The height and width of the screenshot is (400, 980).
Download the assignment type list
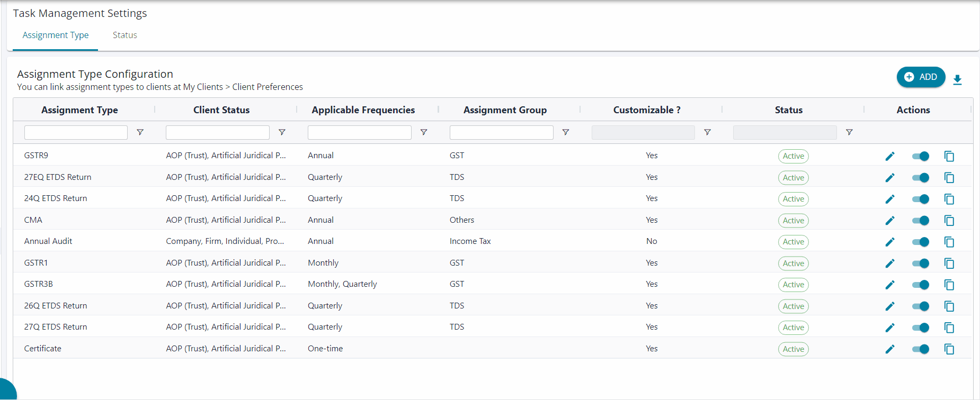coord(957,80)
